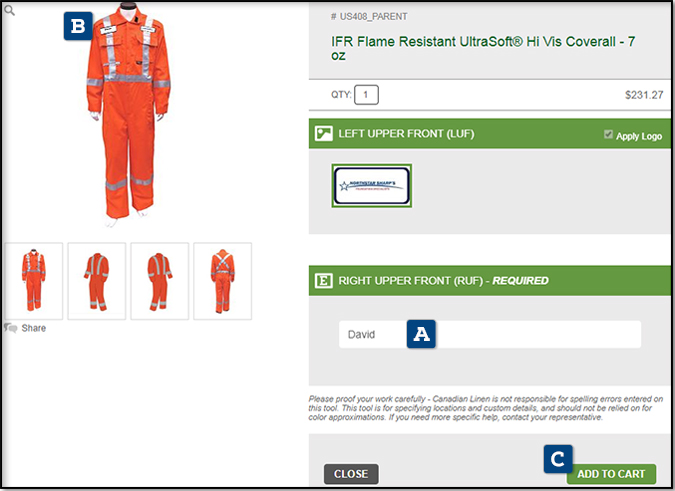The height and width of the screenshot is (491, 675).
Task: Click the blue A callout marker
Action: (x=422, y=334)
